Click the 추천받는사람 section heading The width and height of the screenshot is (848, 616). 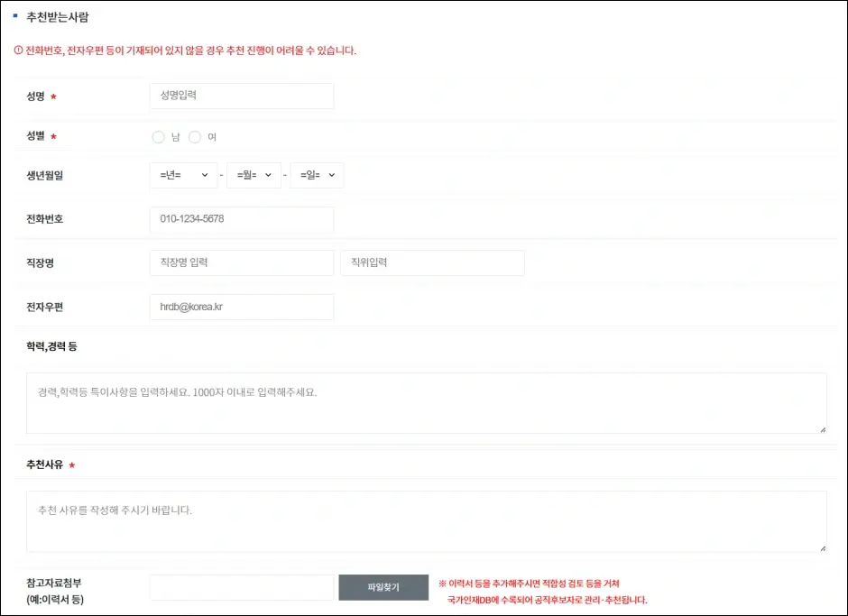point(58,17)
